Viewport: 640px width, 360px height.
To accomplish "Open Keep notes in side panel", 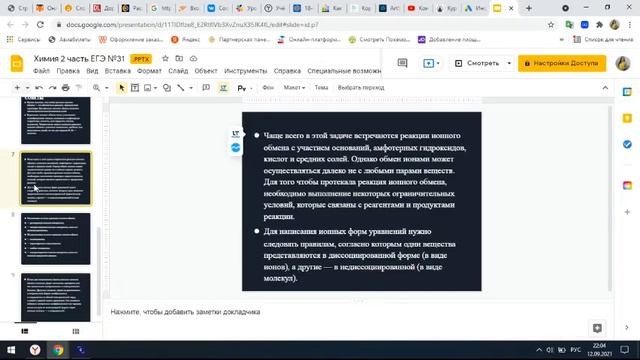I will pyautogui.click(x=627, y=118).
